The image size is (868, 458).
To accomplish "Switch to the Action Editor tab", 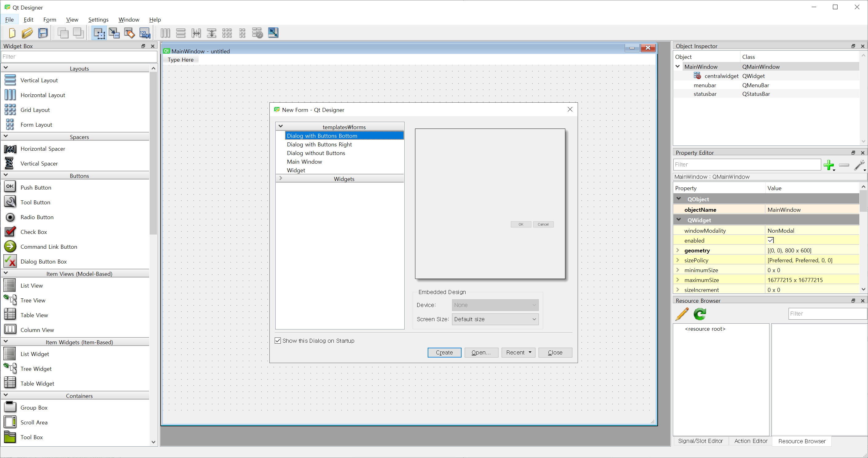I will coord(750,441).
